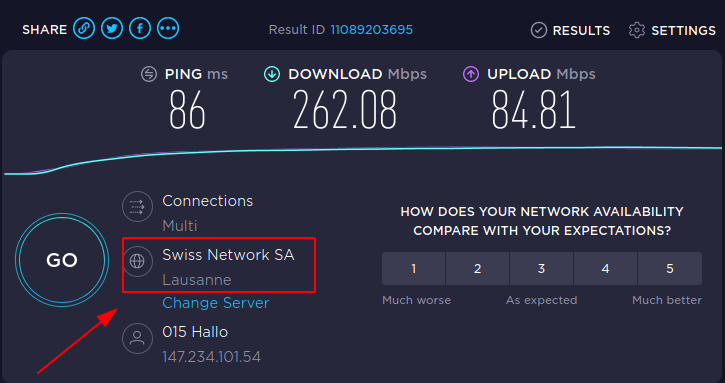Select rating 4 on the scale

pos(605,268)
